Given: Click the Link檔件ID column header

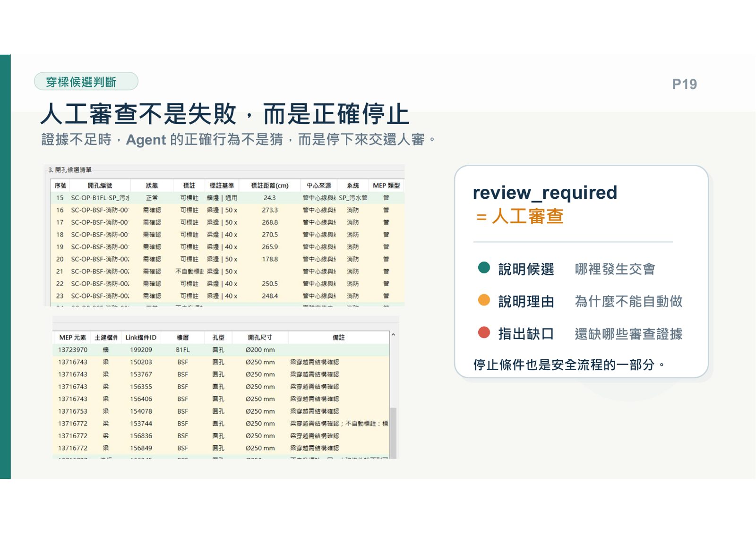Looking at the screenshot, I should (x=141, y=338).
